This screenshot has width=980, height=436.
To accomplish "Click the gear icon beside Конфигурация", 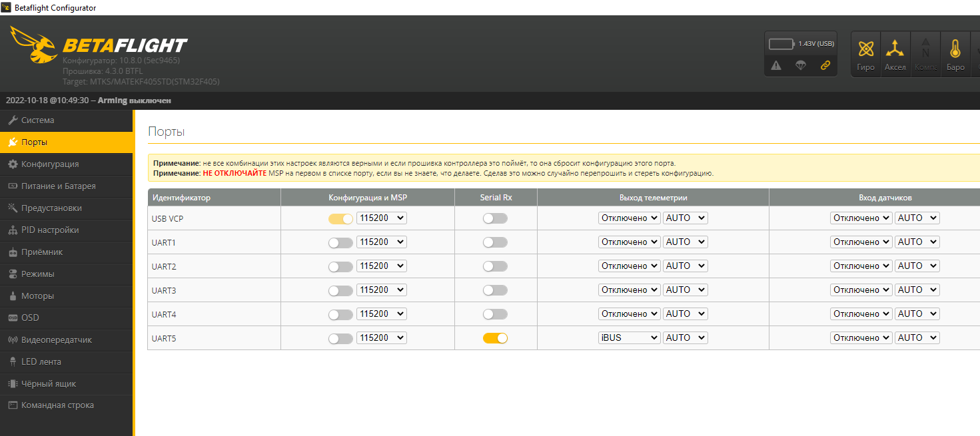I will (13, 164).
